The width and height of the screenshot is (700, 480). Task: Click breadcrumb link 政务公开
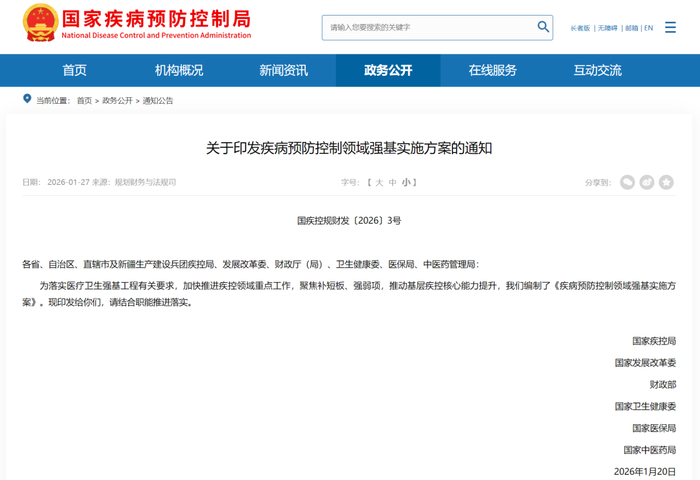pos(117,100)
